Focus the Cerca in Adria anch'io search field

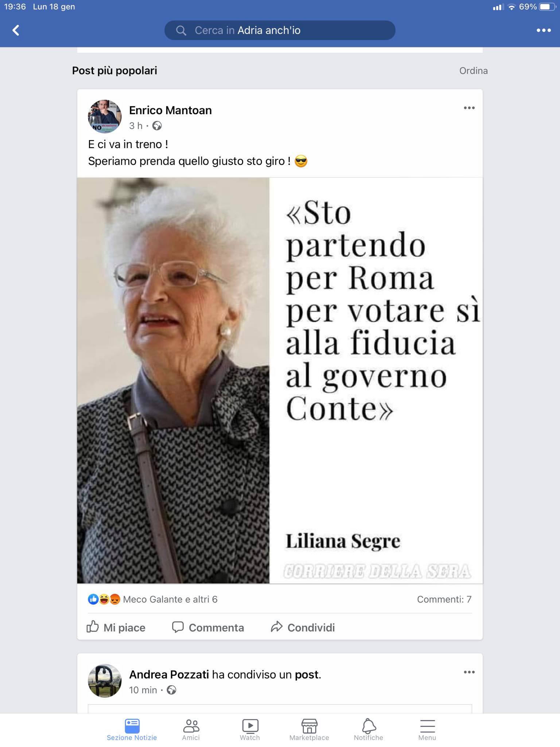tap(280, 30)
